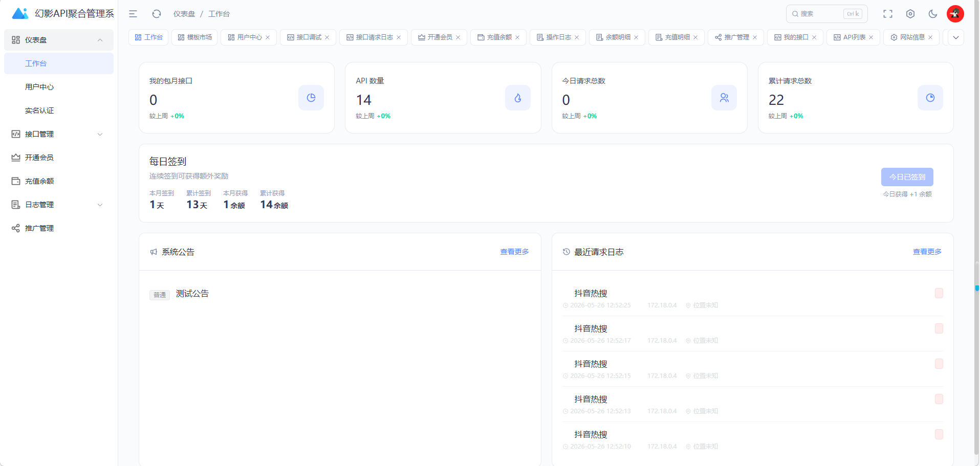Click the 累计请求总数 pie icon

click(930, 98)
